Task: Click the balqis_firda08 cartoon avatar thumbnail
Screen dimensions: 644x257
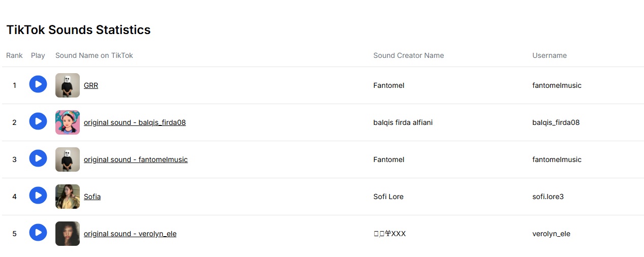Action: tap(68, 122)
